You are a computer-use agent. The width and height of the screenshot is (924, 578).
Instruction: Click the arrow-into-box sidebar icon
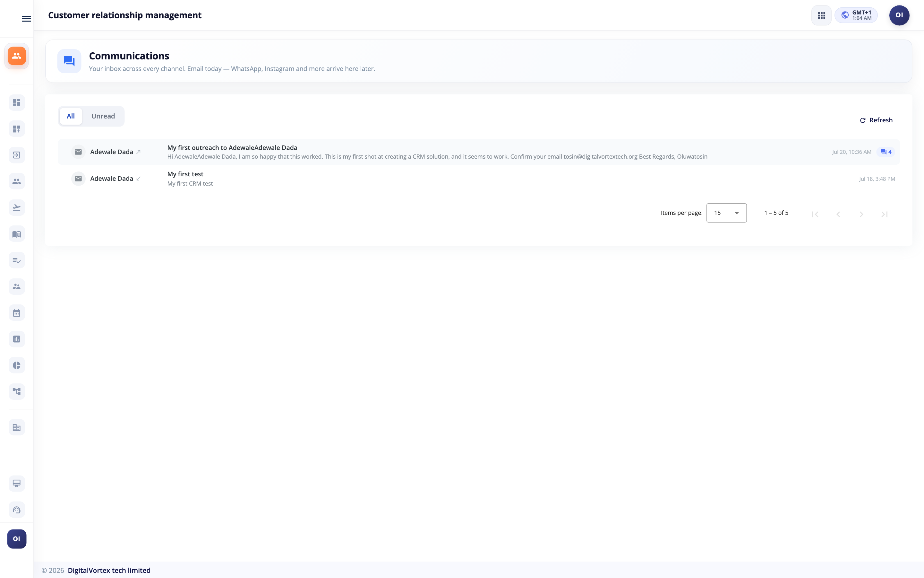pyautogui.click(x=16, y=155)
